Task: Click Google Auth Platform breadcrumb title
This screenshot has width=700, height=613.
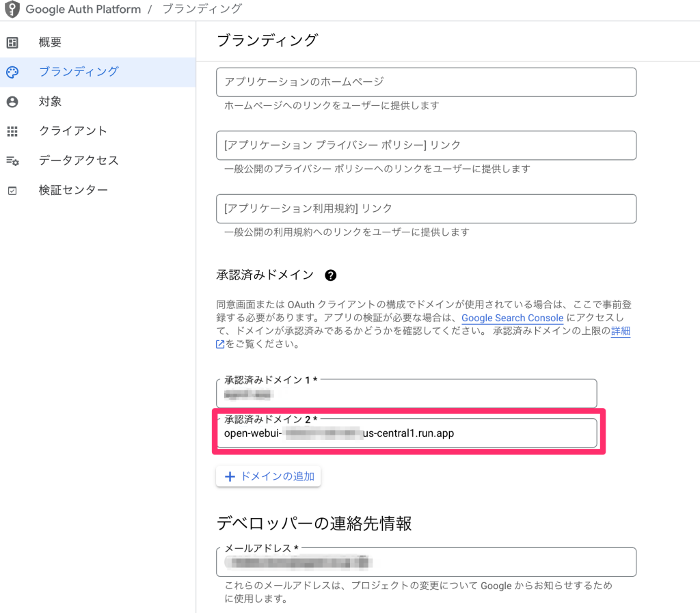Action: [x=83, y=9]
